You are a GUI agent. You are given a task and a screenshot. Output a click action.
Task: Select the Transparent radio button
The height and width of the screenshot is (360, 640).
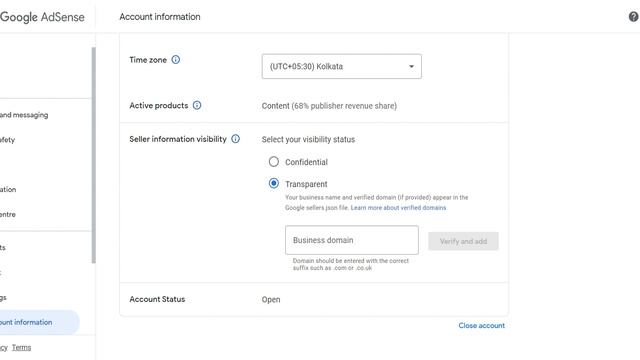(274, 183)
